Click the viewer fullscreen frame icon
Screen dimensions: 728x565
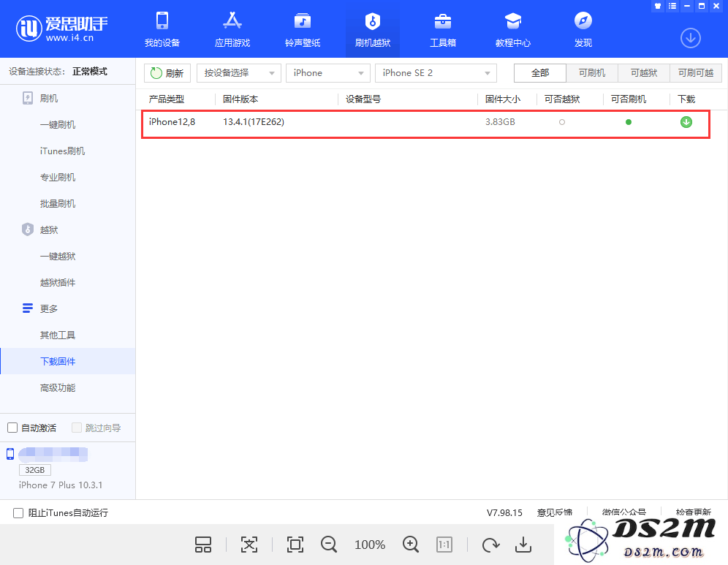295,545
